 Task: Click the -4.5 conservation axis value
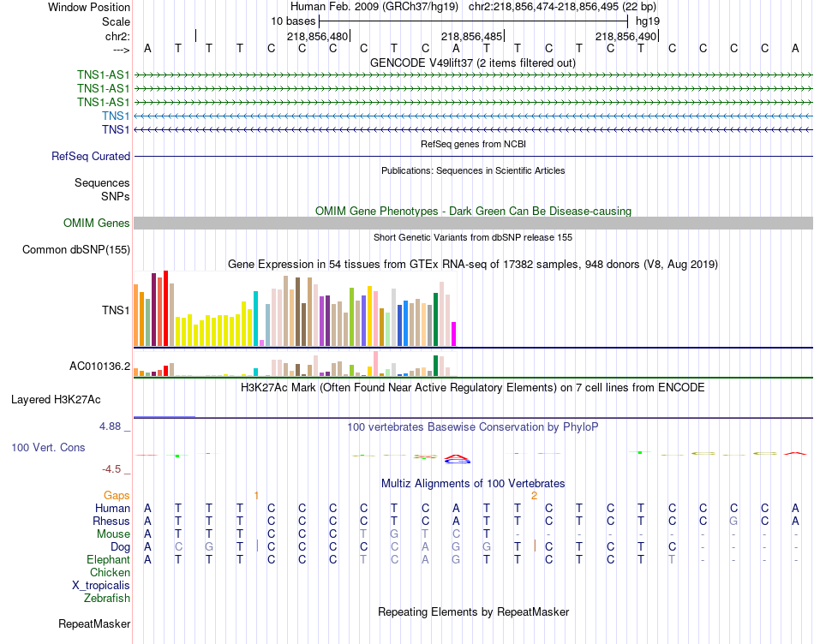[x=111, y=469]
